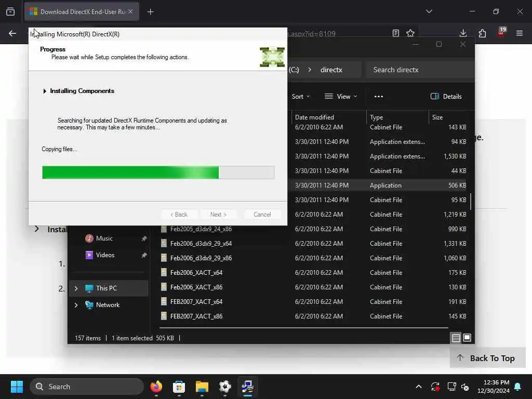Open Microsoft Store from the taskbar
Screen dimensions: 532x399
pos(179,387)
